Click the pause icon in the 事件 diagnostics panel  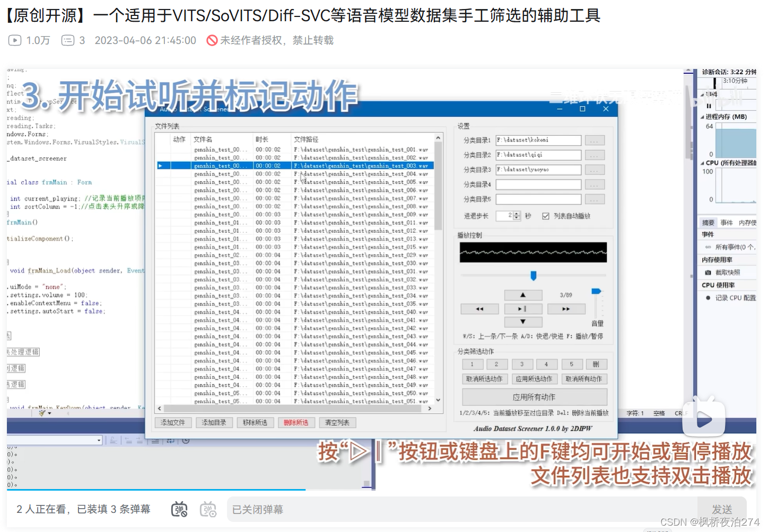pos(709,107)
